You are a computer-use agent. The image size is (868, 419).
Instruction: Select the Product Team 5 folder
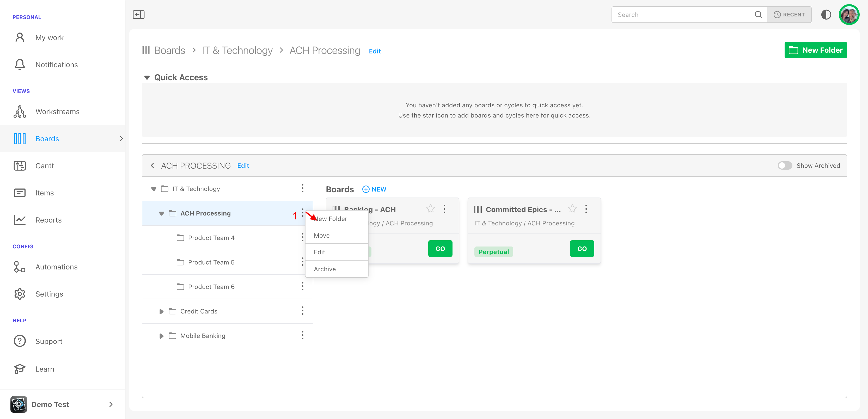[x=211, y=262]
